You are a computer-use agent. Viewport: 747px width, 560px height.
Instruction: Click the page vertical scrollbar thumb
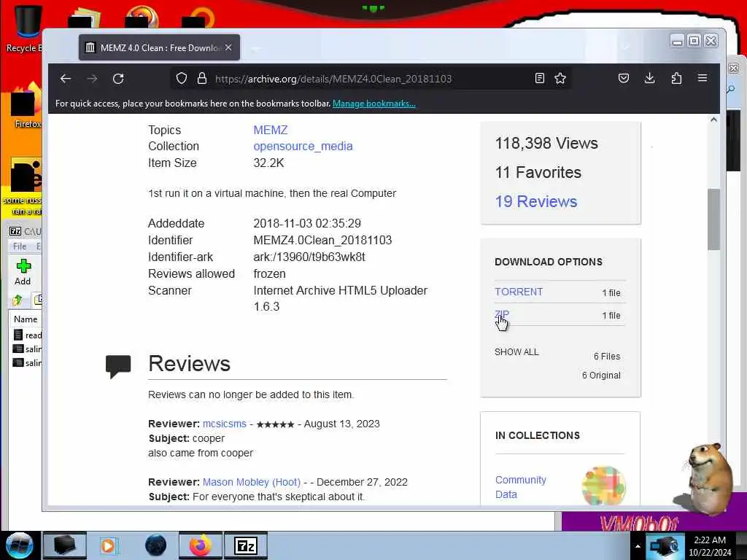(x=713, y=219)
